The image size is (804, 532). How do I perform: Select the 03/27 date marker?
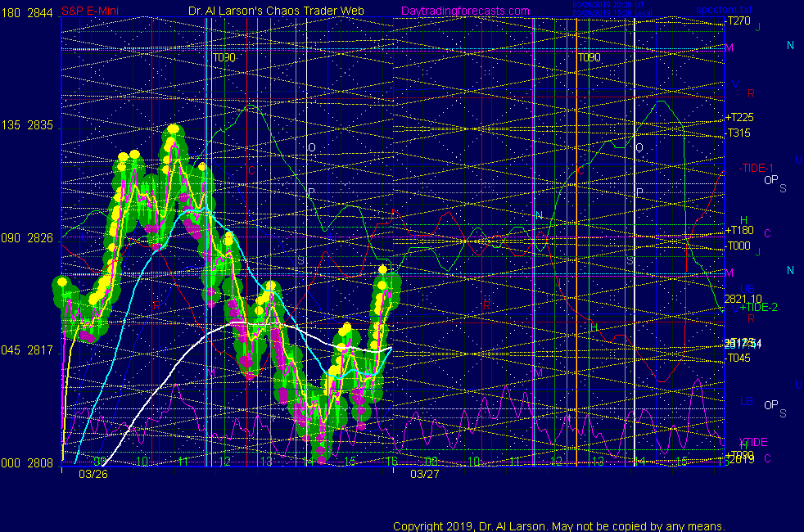coord(425,474)
